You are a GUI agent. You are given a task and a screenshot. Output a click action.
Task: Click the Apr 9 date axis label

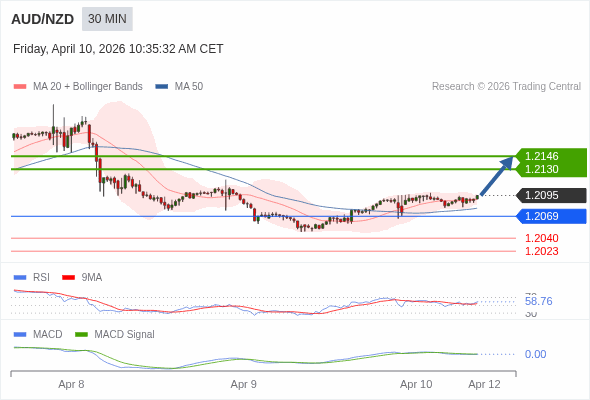pyautogui.click(x=243, y=385)
